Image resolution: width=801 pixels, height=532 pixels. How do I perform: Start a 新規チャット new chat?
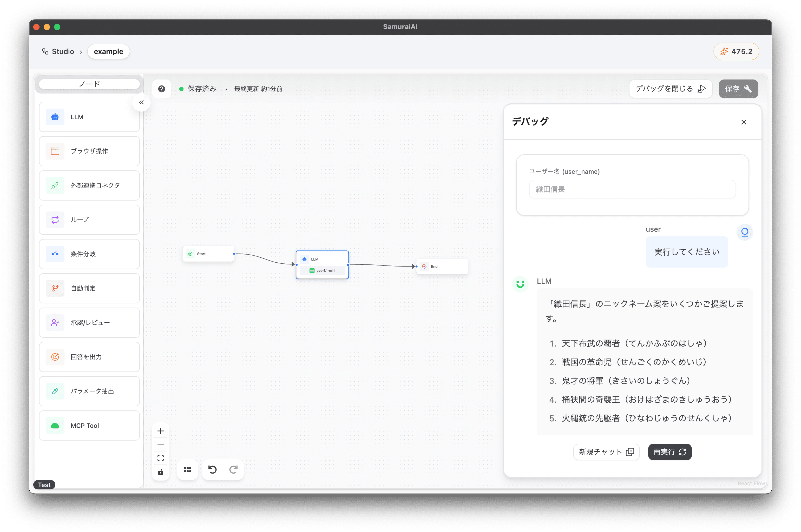[606, 452]
